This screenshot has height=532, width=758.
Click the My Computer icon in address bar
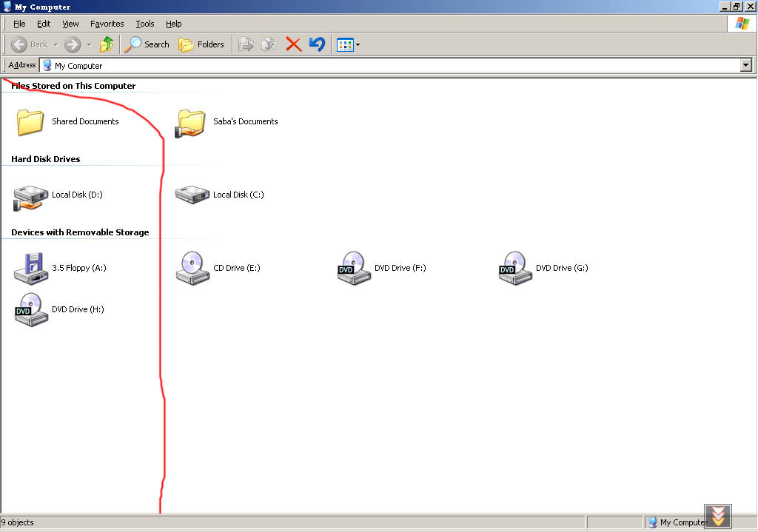click(x=47, y=65)
